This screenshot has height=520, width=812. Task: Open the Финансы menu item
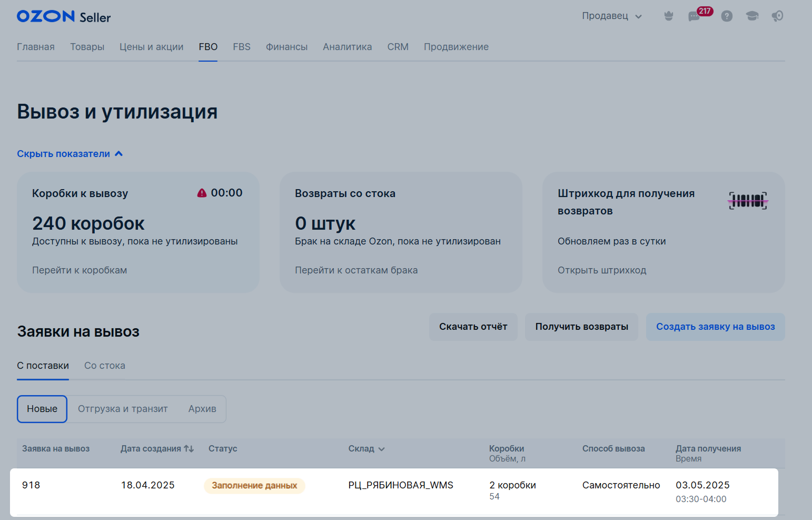point(286,47)
